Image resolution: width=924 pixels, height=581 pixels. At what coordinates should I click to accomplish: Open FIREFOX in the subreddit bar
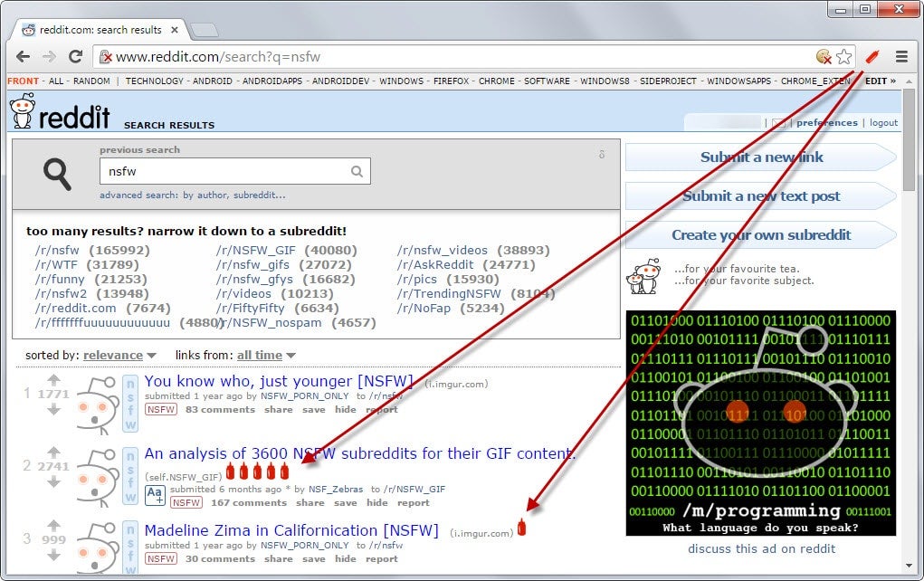451,81
